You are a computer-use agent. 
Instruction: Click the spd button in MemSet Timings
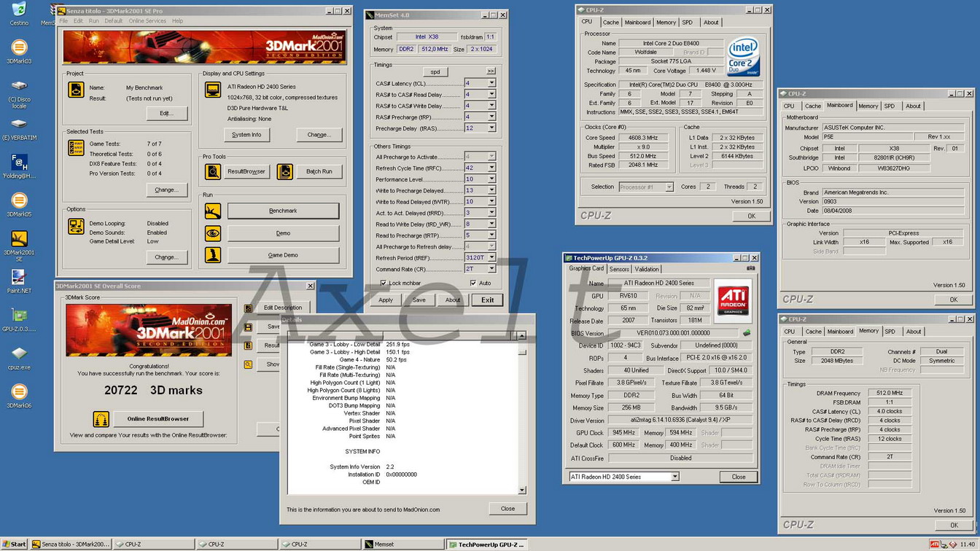[435, 71]
